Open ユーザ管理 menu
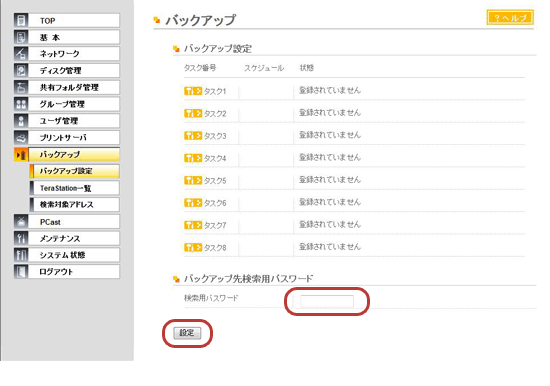 click(x=74, y=121)
